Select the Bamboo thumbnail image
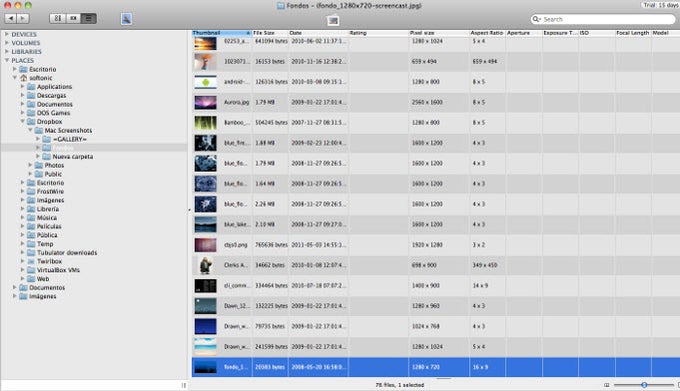This screenshot has width=680, height=391. pos(205,122)
